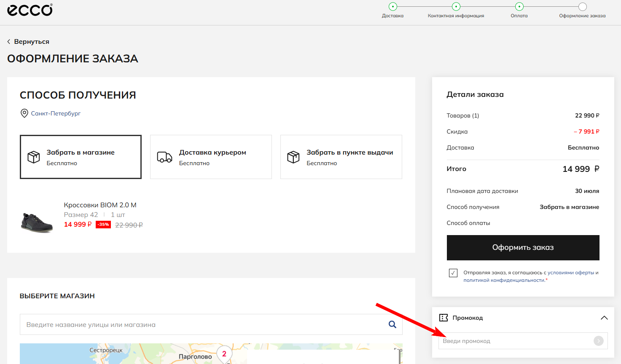This screenshot has width=621, height=364.
Task: Uncheck the offer terms agreement checkbox
Action: (453, 273)
